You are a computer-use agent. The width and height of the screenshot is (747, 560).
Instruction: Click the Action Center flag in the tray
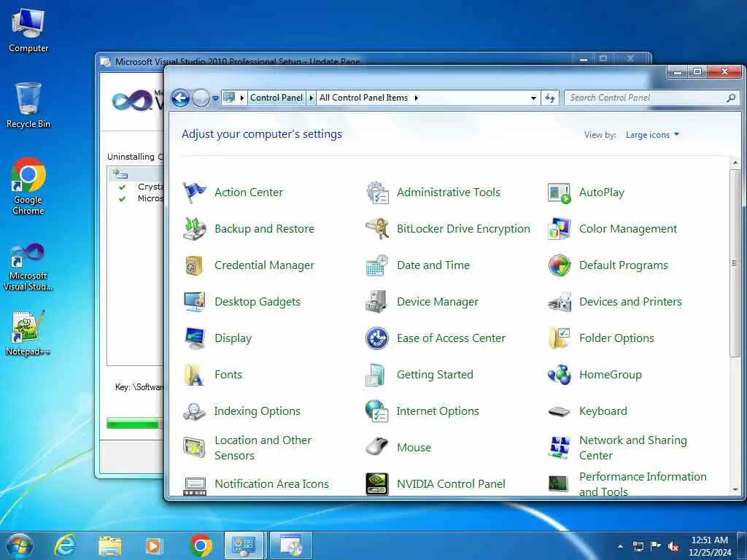(x=656, y=545)
